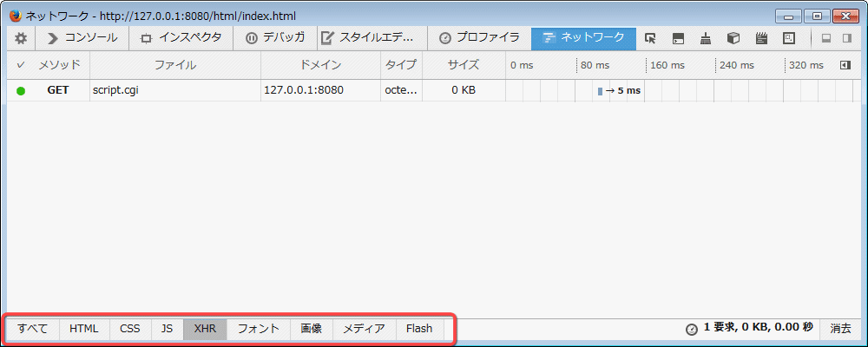Click the Firefox icon in the title bar
The height and width of the screenshot is (347, 868).
click(16, 16)
